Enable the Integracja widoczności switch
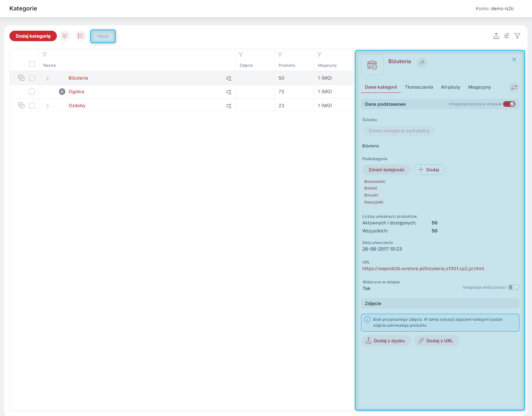Viewport: 532px width, 416px height. [x=513, y=287]
